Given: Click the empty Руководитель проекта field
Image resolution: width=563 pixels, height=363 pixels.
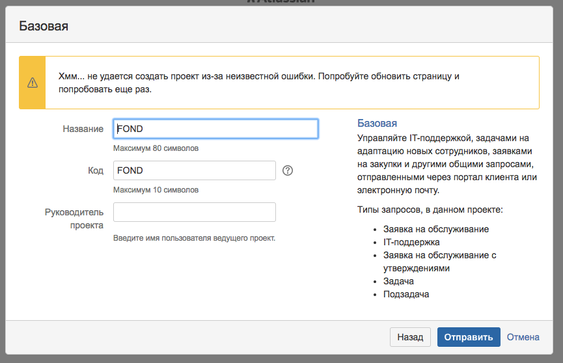Looking at the screenshot, I should (194, 212).
